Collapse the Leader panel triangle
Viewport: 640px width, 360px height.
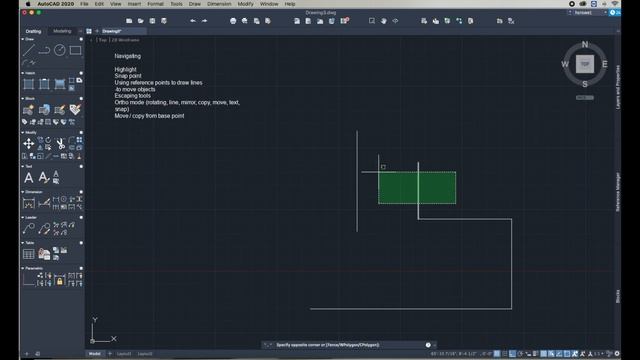coord(23,218)
